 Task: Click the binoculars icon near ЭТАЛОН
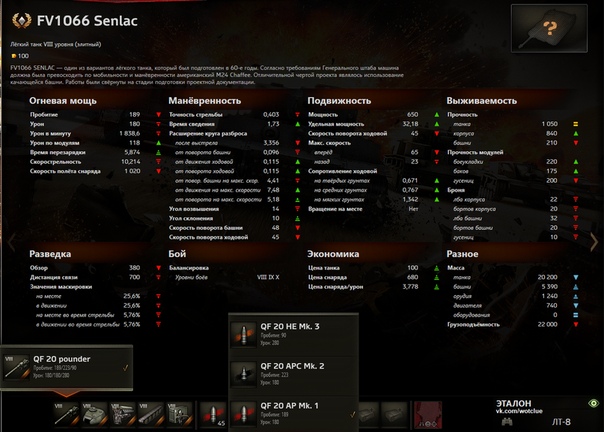[x=507, y=422]
